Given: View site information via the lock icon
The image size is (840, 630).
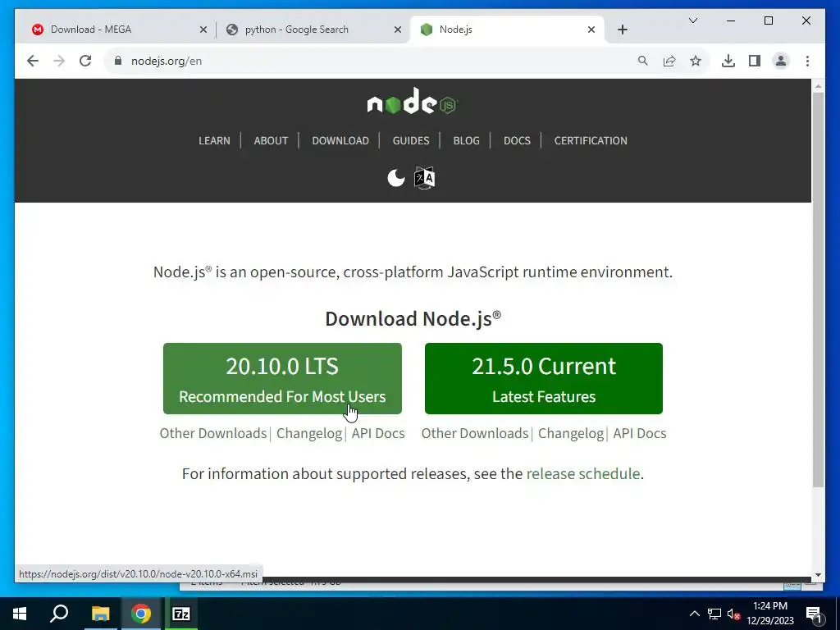Looking at the screenshot, I should (118, 61).
